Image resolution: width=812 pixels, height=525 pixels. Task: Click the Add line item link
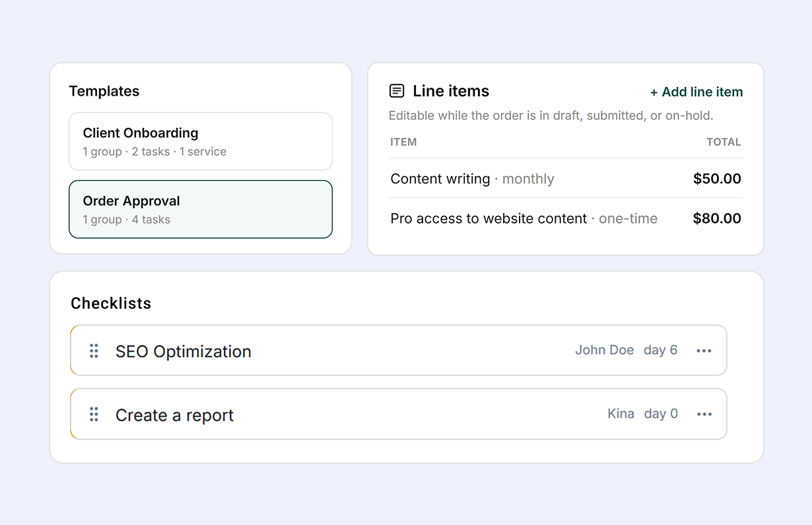tap(696, 92)
